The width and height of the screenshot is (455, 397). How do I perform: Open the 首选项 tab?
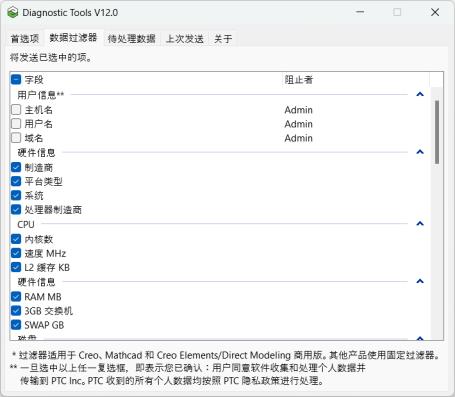coord(25,39)
